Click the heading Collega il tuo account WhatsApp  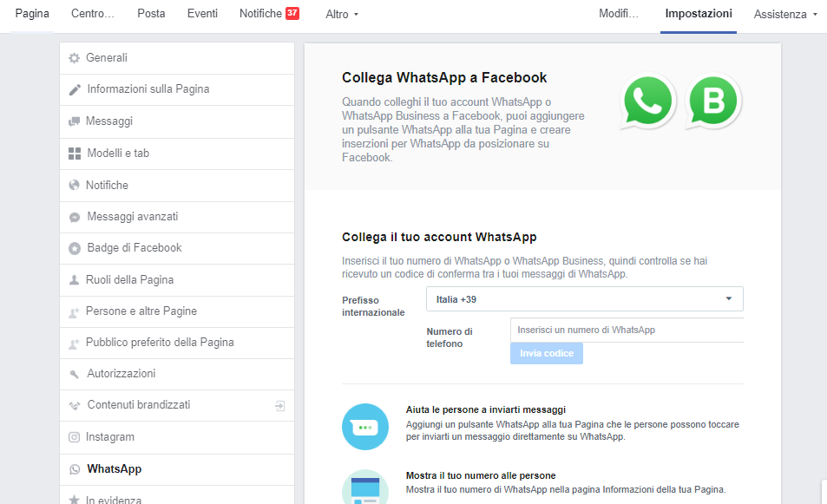(439, 237)
